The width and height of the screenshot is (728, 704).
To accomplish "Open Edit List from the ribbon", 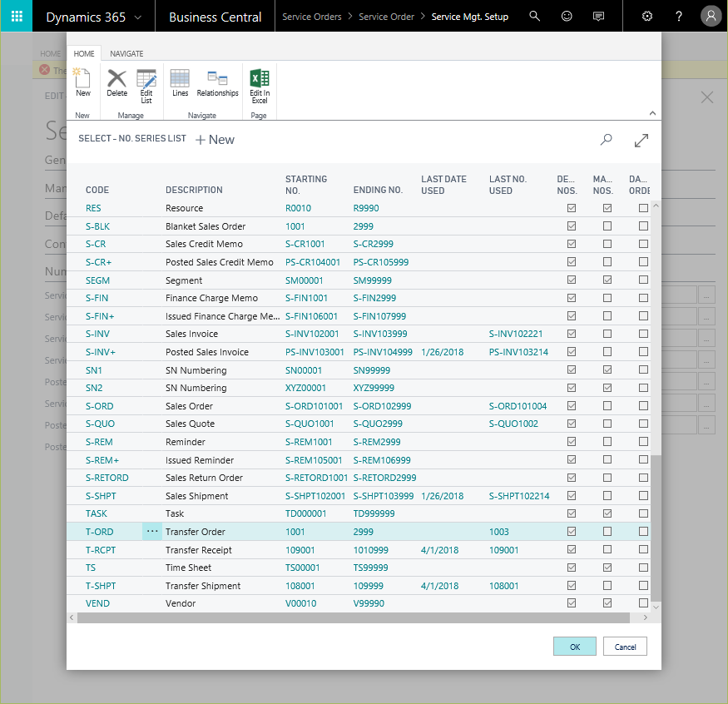I will click(x=146, y=85).
